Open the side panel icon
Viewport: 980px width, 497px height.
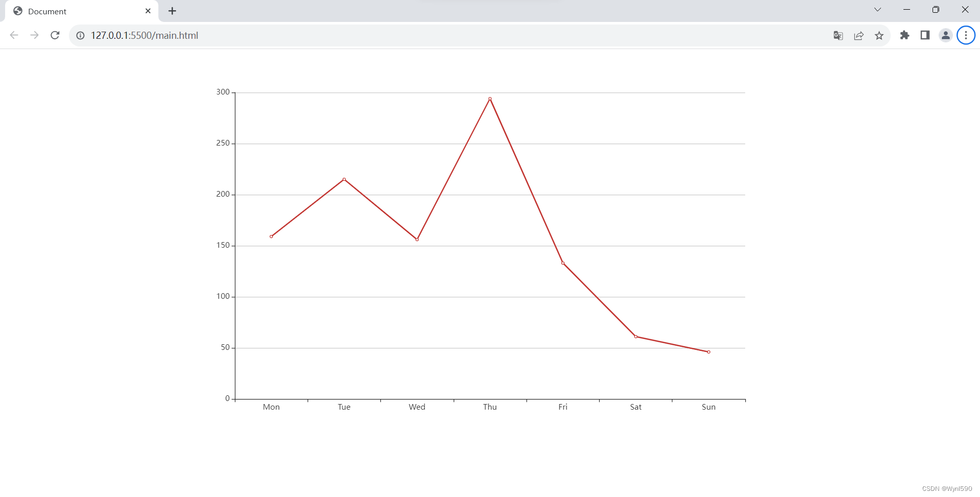[x=925, y=35]
